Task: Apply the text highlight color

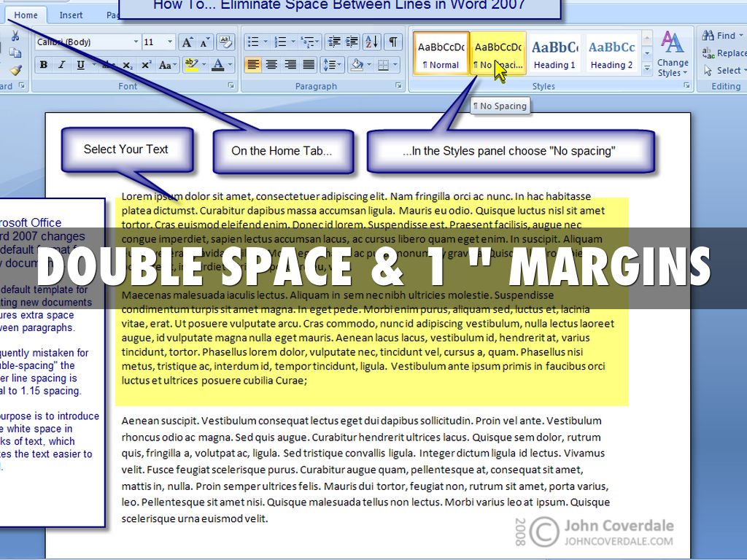Action: point(190,65)
